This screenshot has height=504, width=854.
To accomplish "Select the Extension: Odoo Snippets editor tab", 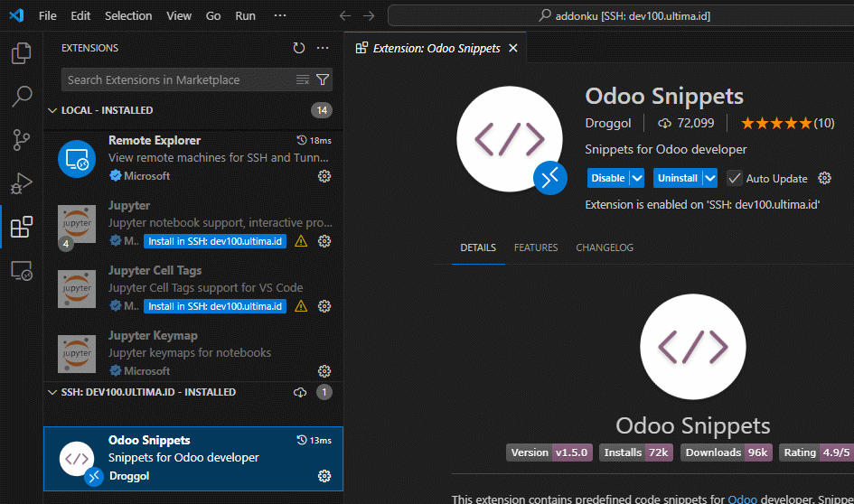I will tap(436, 49).
